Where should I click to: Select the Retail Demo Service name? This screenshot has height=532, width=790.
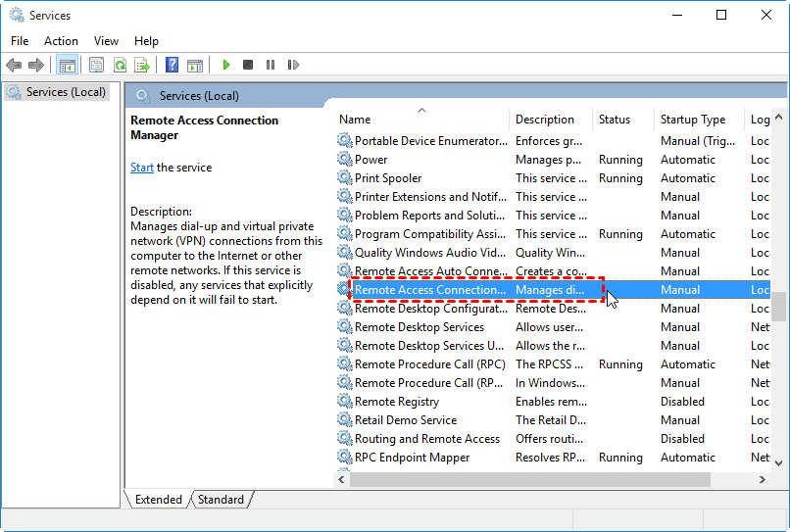point(406,420)
